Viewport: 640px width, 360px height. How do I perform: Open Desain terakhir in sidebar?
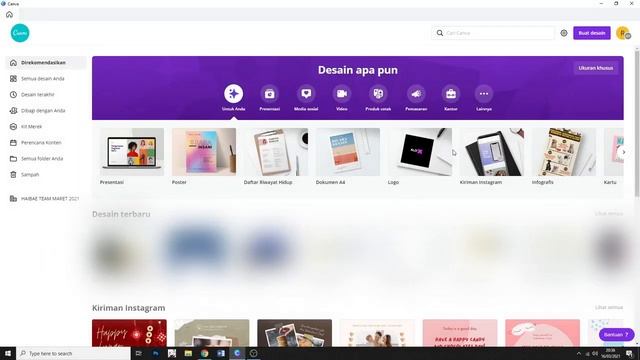(46, 95)
